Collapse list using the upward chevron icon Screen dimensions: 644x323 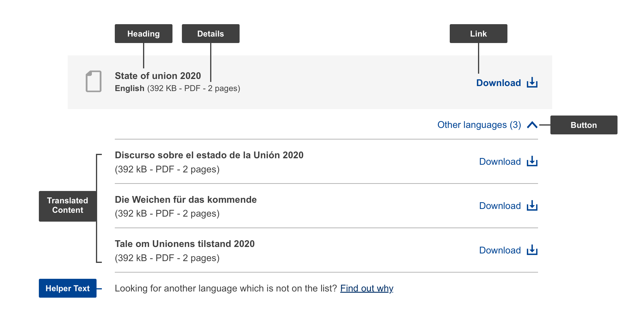532,125
